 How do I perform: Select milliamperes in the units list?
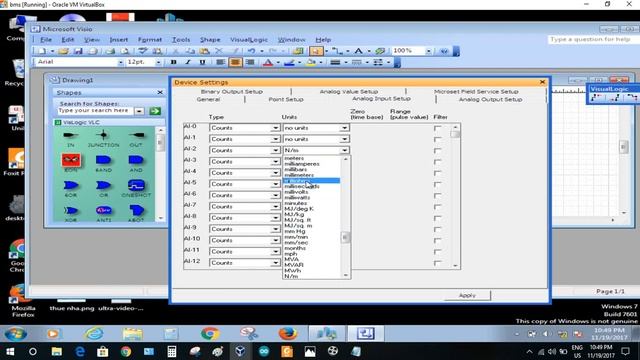pyautogui.click(x=302, y=164)
